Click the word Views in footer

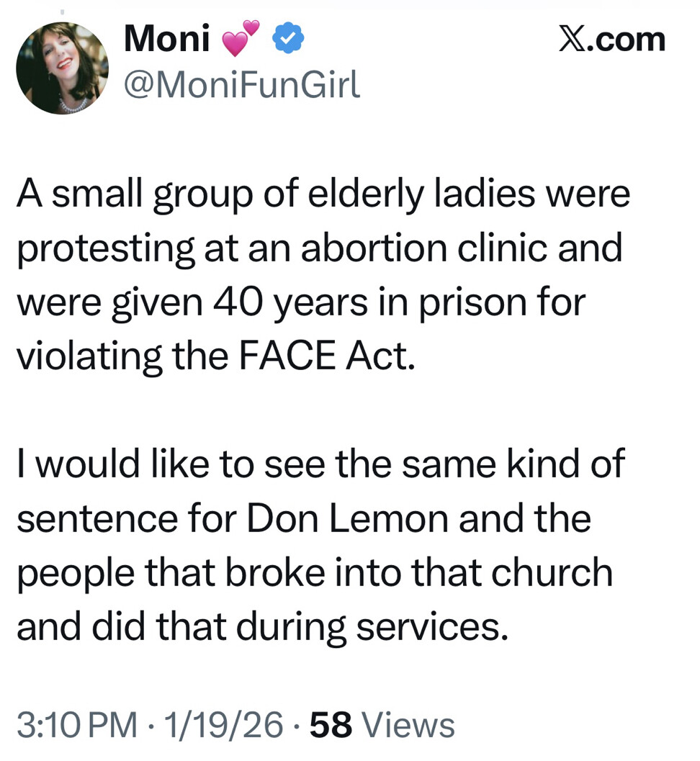click(x=408, y=725)
